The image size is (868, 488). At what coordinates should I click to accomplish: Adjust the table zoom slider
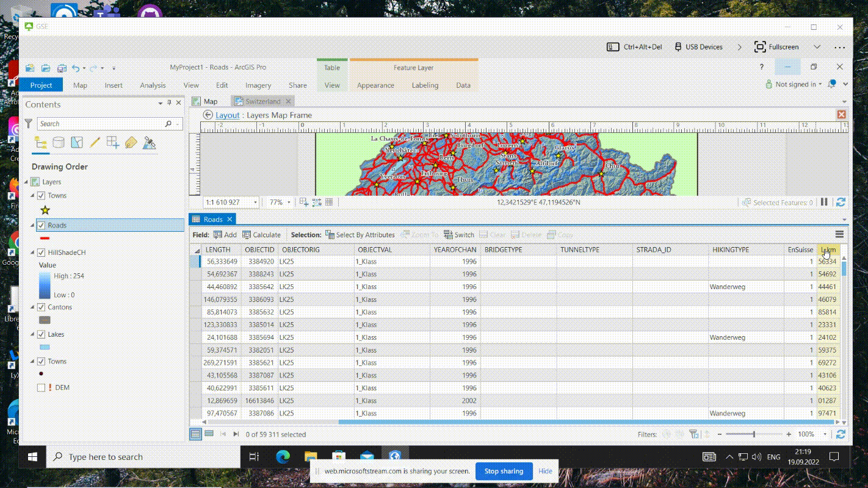pyautogui.click(x=754, y=434)
